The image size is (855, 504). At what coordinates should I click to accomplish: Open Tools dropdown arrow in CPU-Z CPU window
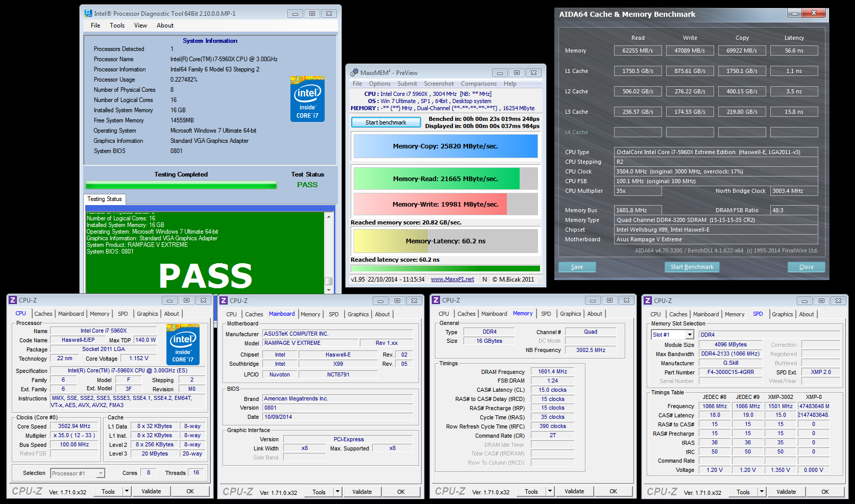click(127, 491)
